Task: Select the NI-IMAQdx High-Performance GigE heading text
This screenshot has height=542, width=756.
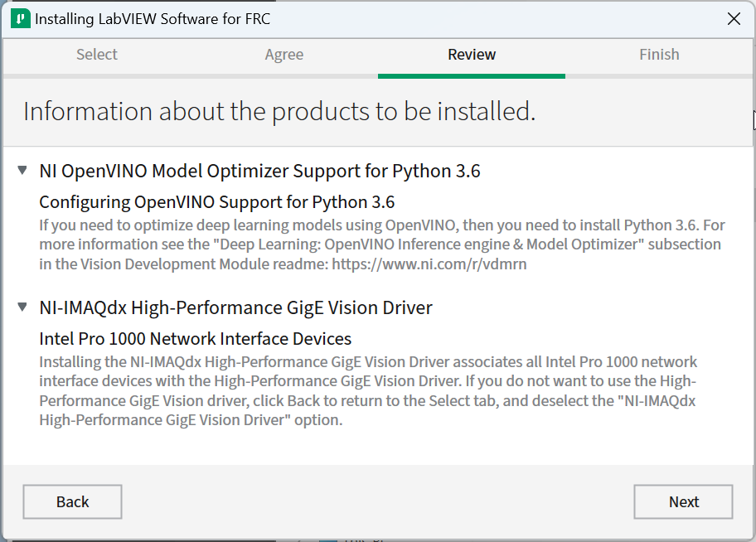Action: pyautogui.click(x=235, y=307)
